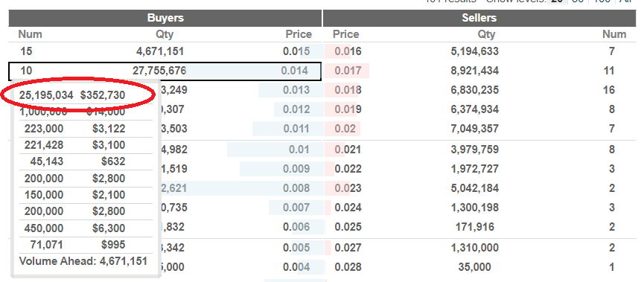Click the $352,730 order value in popup
644x282 pixels.
[103, 95]
